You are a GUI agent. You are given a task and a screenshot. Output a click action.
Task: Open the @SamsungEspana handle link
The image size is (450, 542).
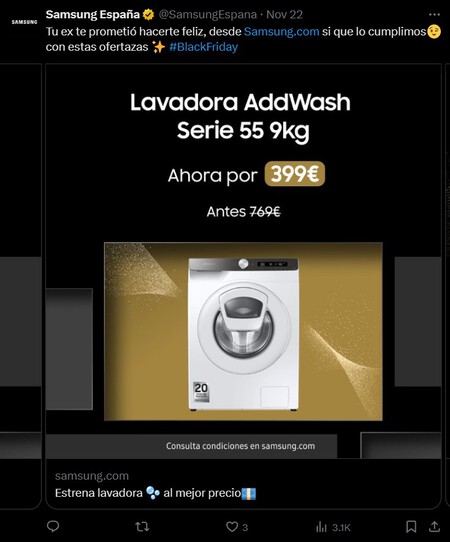(x=207, y=15)
